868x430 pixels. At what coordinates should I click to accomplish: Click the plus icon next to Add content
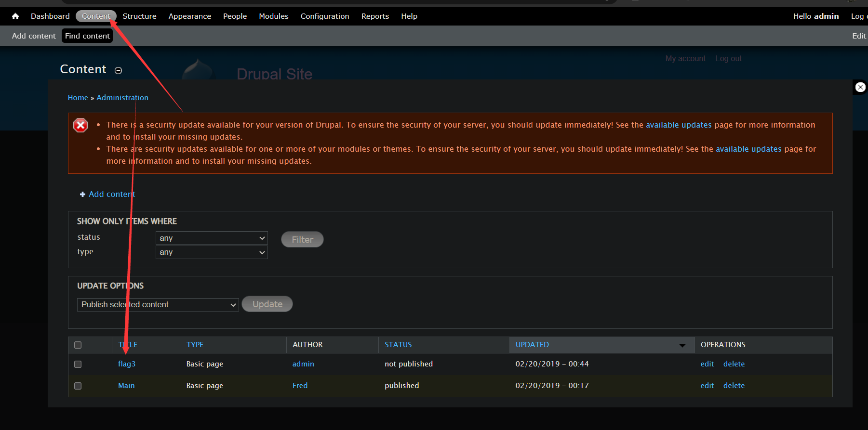pyautogui.click(x=82, y=195)
